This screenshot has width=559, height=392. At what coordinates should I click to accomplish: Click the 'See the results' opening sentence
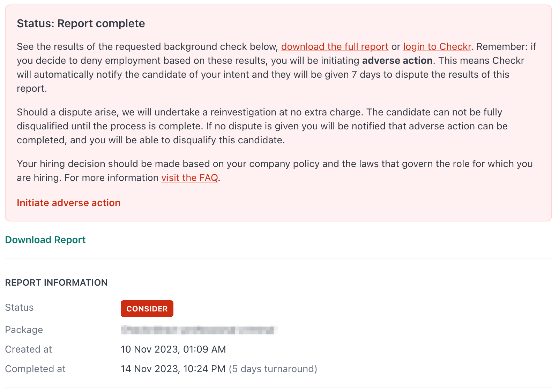(147, 47)
